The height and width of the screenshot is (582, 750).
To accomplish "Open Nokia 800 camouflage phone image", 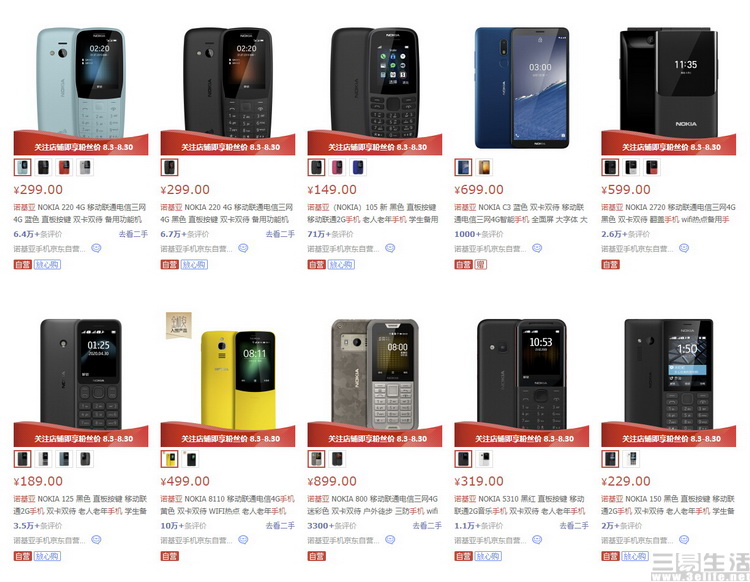I will click(375, 374).
